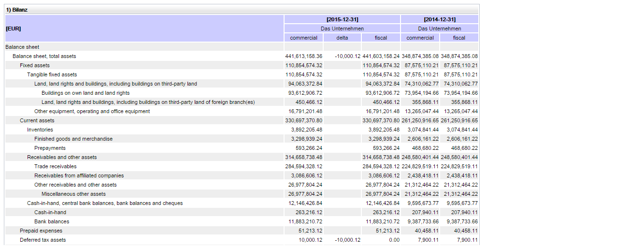Screen dimensions: 644x248
Task: Select the [2015-12-31] column header
Action: (342, 19)
